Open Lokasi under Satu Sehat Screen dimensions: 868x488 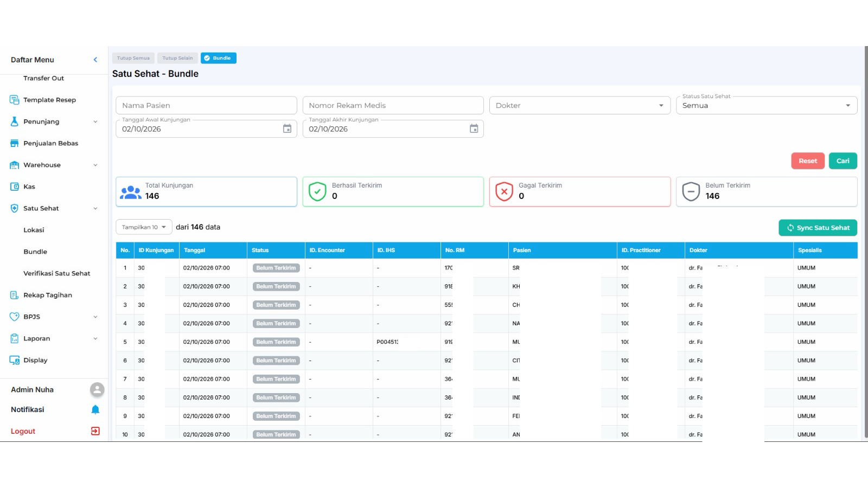click(x=34, y=230)
